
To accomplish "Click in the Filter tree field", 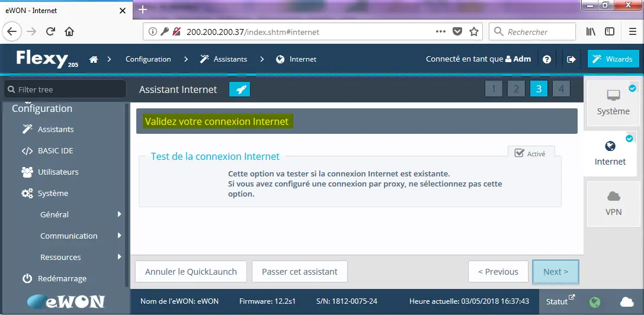I will pos(65,89).
